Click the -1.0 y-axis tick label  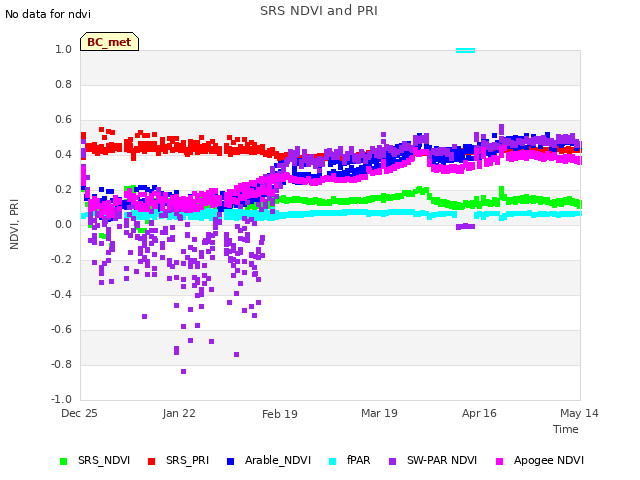point(61,399)
